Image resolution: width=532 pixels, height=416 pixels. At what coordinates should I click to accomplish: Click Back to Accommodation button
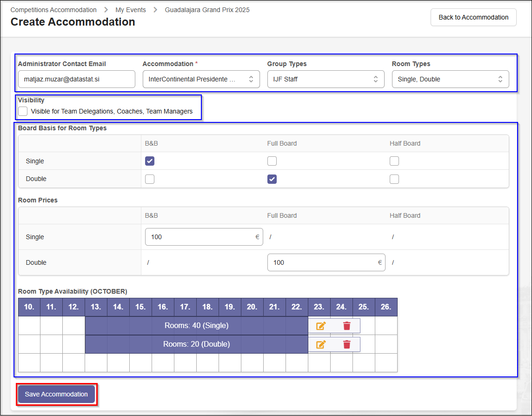tap(473, 17)
